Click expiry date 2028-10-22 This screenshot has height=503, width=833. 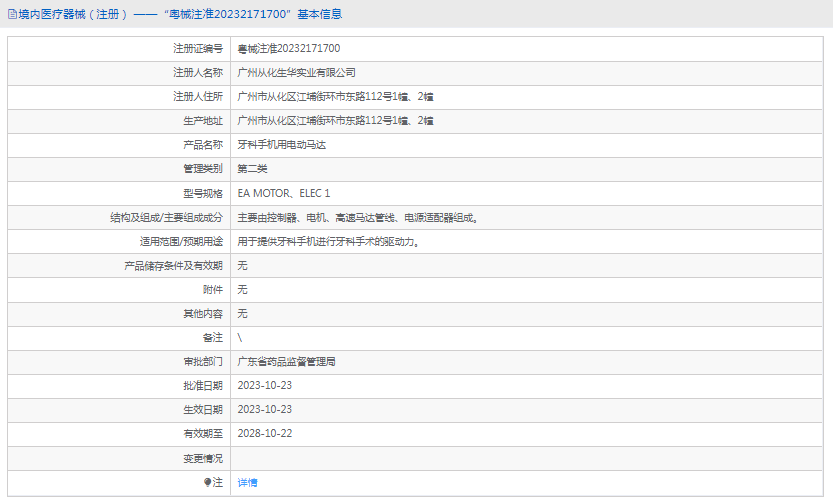[x=265, y=433]
